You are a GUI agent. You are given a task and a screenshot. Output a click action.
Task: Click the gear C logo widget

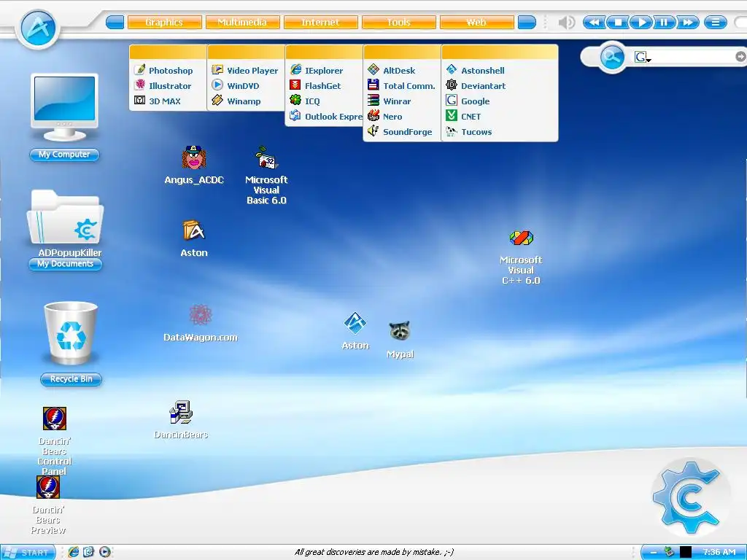pyautogui.click(x=689, y=497)
